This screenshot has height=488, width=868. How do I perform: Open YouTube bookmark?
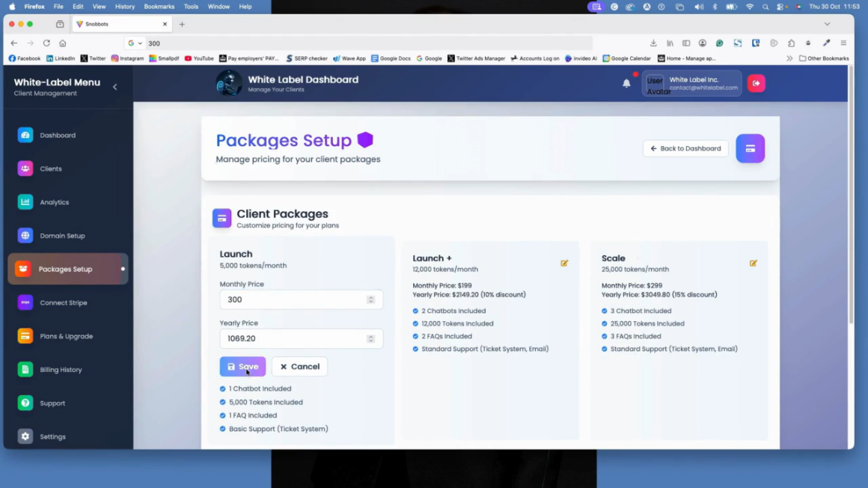[199, 58]
